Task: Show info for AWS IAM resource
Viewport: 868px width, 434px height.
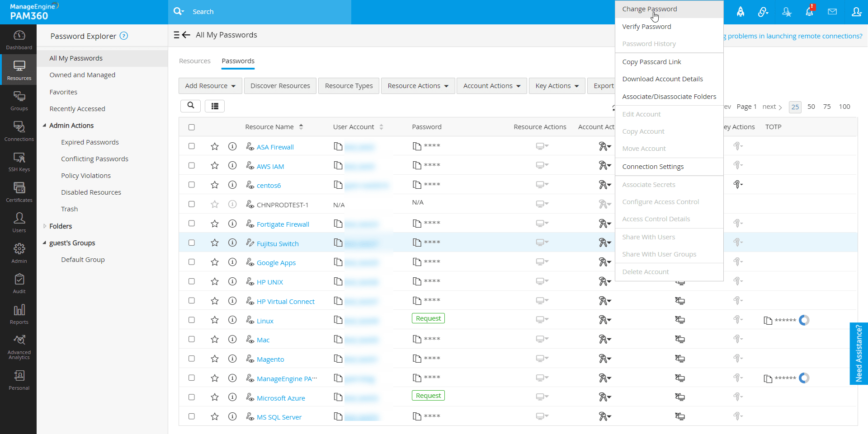Action: (x=232, y=166)
